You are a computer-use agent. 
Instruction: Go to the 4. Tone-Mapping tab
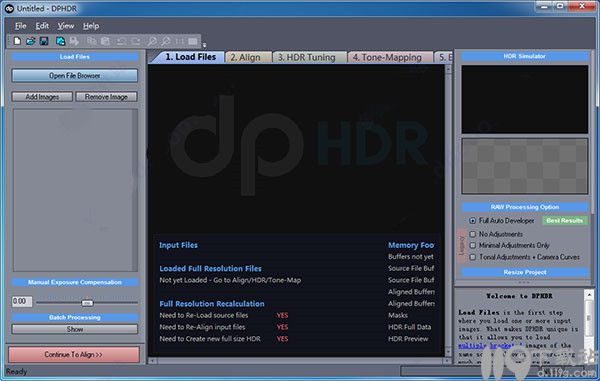[x=390, y=57]
